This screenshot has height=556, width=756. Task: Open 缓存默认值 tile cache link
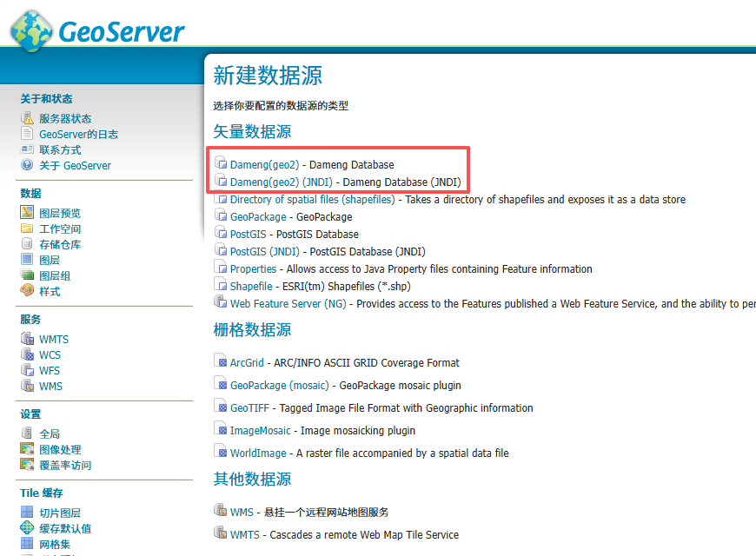(x=65, y=529)
